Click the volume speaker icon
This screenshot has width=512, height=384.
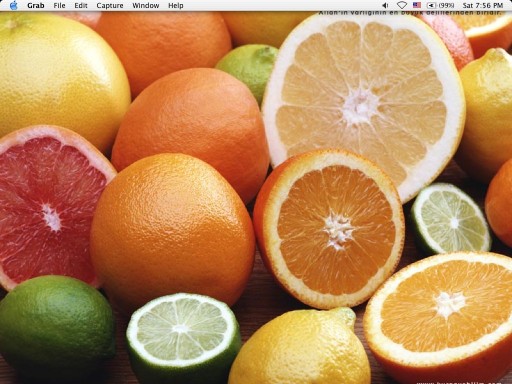(385, 5)
